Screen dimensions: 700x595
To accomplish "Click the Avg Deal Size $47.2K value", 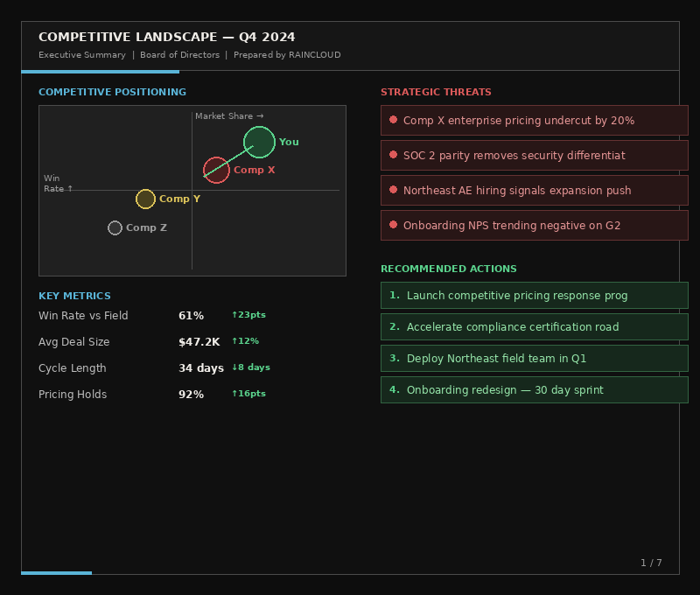I will (x=199, y=342).
